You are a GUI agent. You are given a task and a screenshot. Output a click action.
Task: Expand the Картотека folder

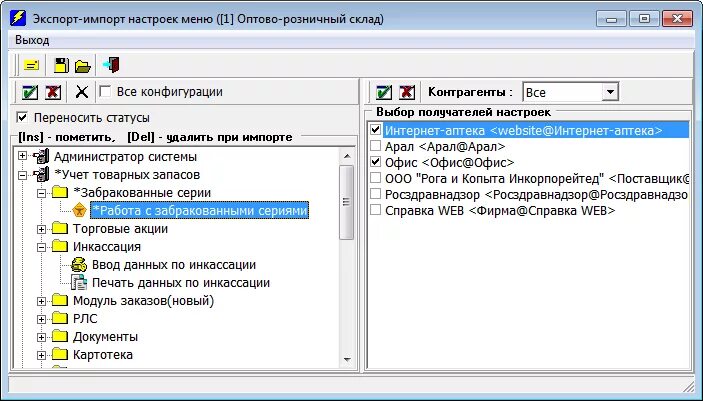[41, 355]
